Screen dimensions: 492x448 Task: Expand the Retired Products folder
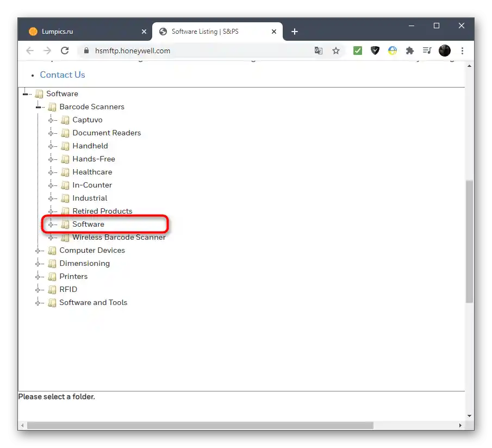[x=51, y=211]
